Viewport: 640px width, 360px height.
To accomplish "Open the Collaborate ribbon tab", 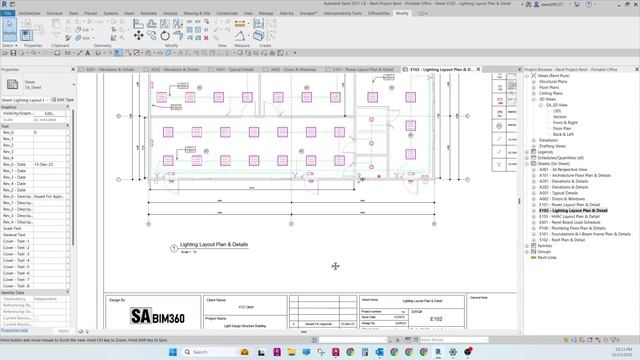I will 227,13.
